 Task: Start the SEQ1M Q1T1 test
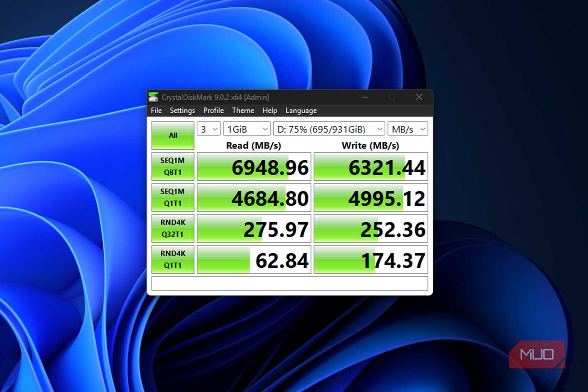pos(173,197)
